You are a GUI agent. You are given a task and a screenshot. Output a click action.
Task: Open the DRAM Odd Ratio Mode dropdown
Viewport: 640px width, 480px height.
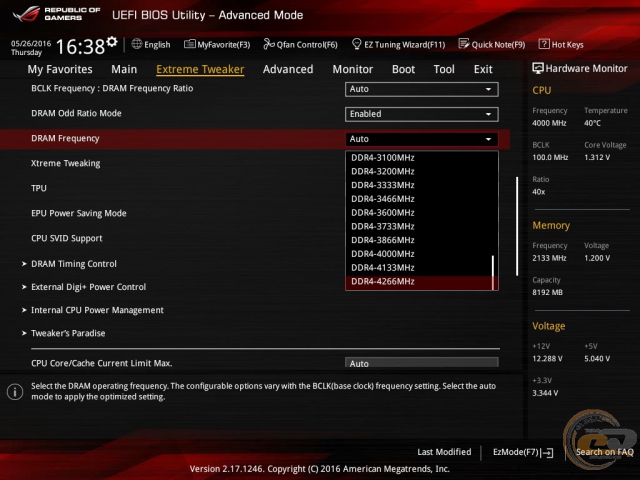[x=422, y=114]
